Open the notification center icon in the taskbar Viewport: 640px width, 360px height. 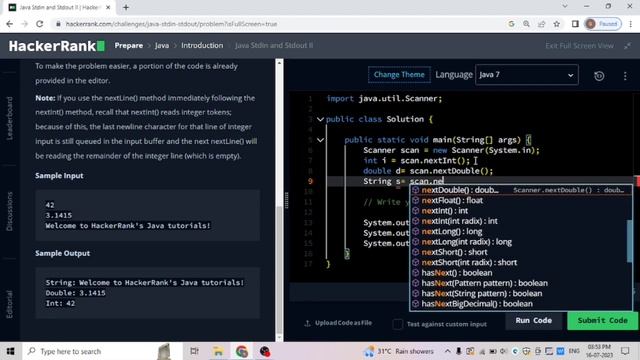[625, 351]
